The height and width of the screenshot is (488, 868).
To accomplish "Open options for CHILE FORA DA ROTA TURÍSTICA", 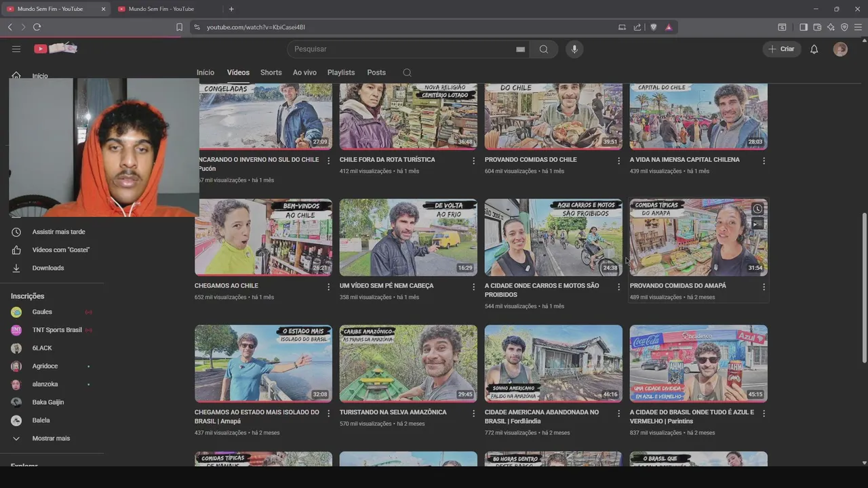I will click(474, 161).
